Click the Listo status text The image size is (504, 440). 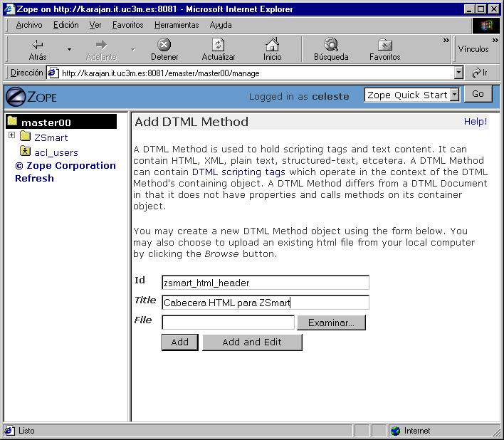pos(26,431)
